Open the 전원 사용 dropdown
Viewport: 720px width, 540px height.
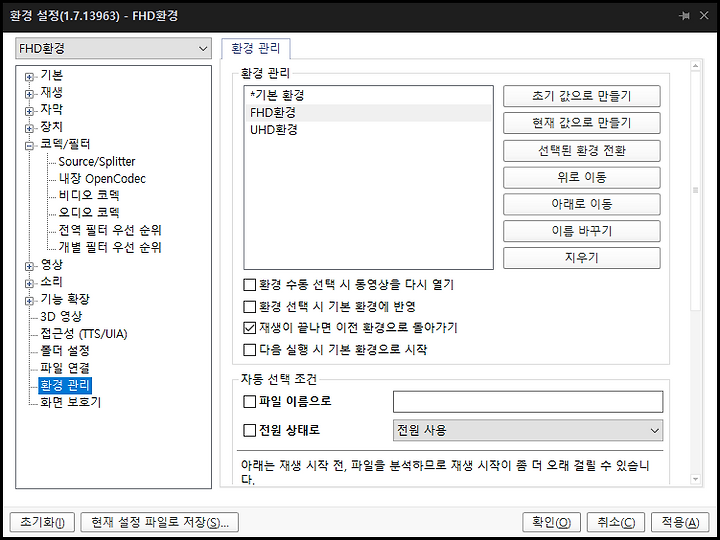point(528,431)
